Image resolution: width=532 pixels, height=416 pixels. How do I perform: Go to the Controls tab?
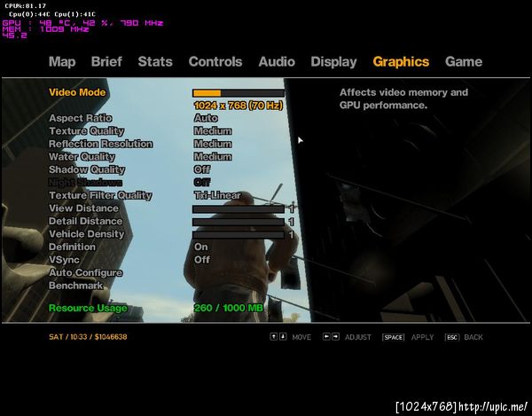pos(215,61)
